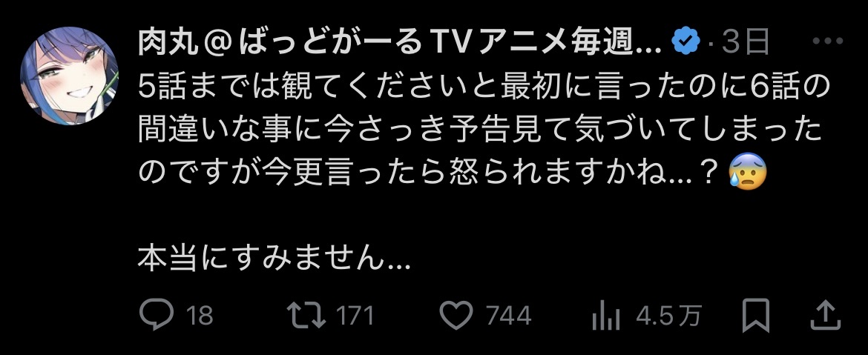The image size is (868, 355).
Task: Click the blue verified badge
Action: pos(686,42)
